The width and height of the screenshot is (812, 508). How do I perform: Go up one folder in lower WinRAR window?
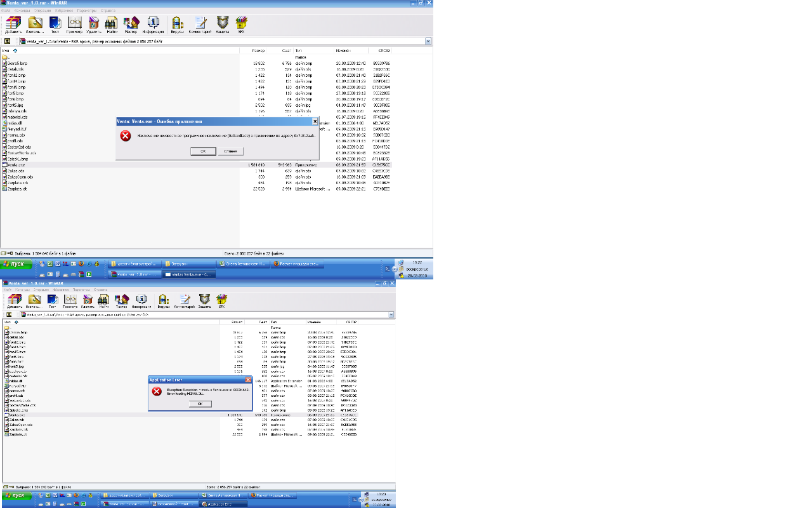8,314
